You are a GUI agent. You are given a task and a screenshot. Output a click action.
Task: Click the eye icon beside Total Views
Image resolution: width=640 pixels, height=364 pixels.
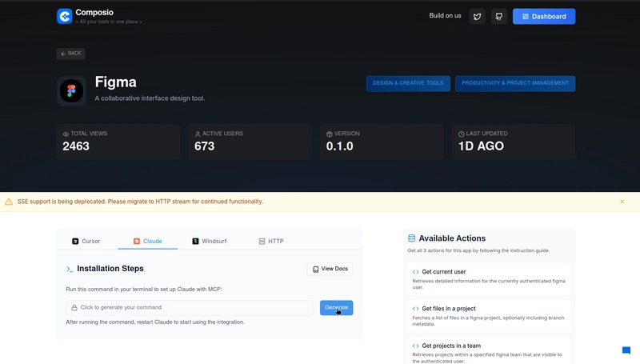point(66,134)
